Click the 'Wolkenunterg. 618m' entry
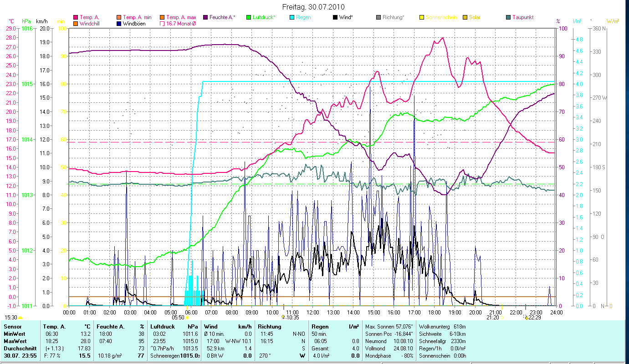The image size is (629, 364). [x=442, y=327]
